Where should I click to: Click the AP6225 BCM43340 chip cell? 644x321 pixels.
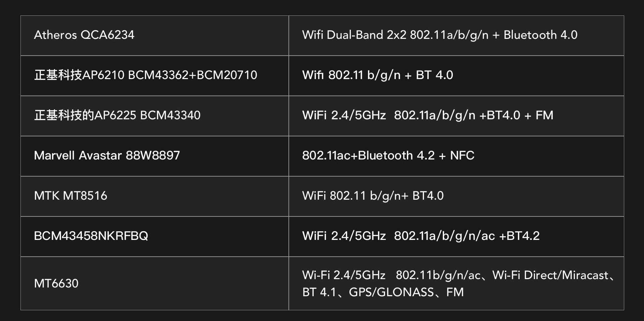(117, 115)
